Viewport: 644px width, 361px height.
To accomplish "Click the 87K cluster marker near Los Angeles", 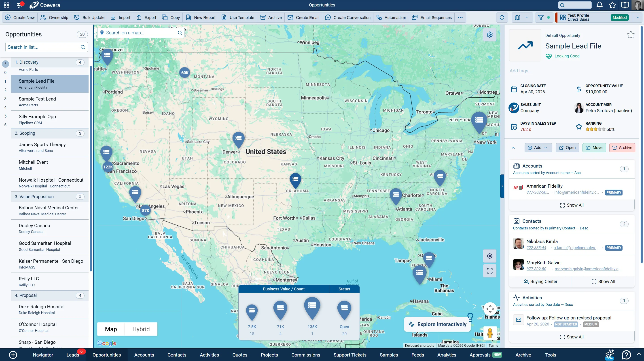I will pos(146,211).
